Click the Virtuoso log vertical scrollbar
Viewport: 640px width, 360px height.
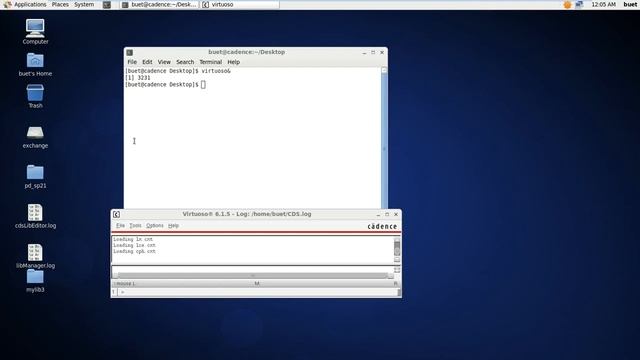(397, 250)
